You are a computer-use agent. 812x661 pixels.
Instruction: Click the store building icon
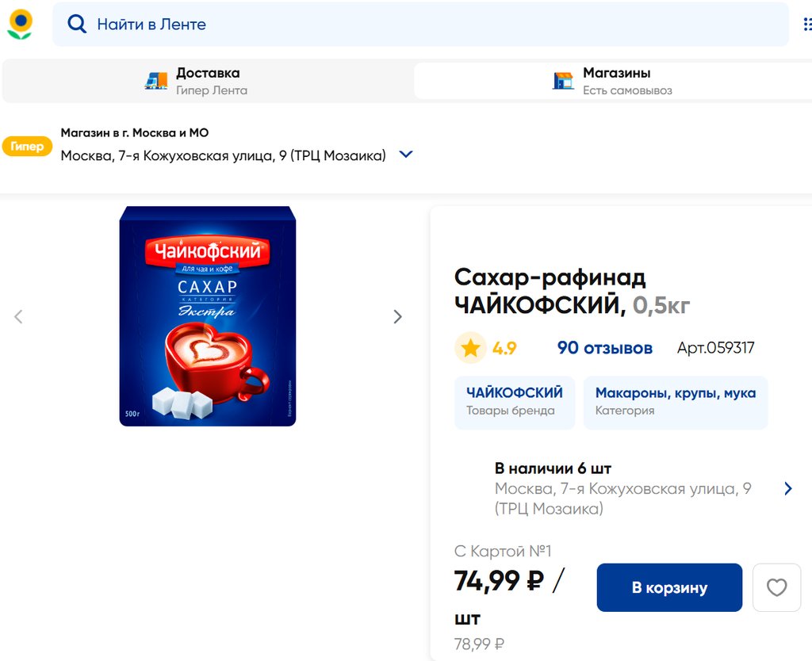click(563, 81)
